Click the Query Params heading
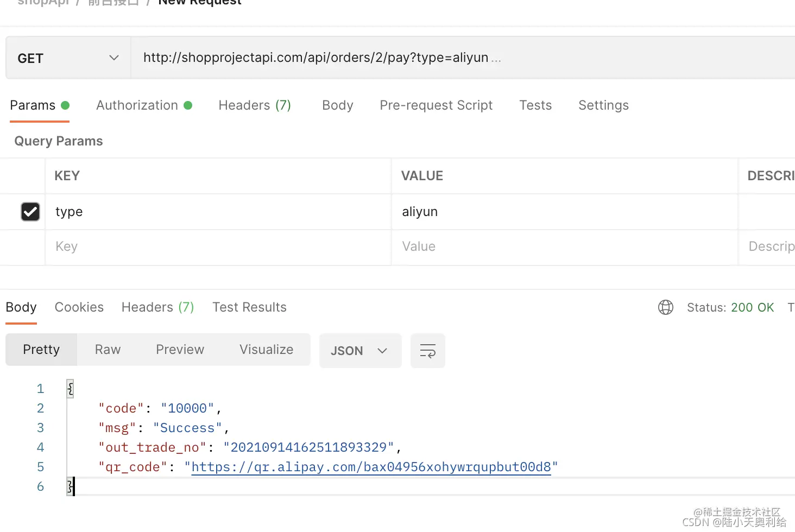The width and height of the screenshot is (795, 532). pos(59,141)
